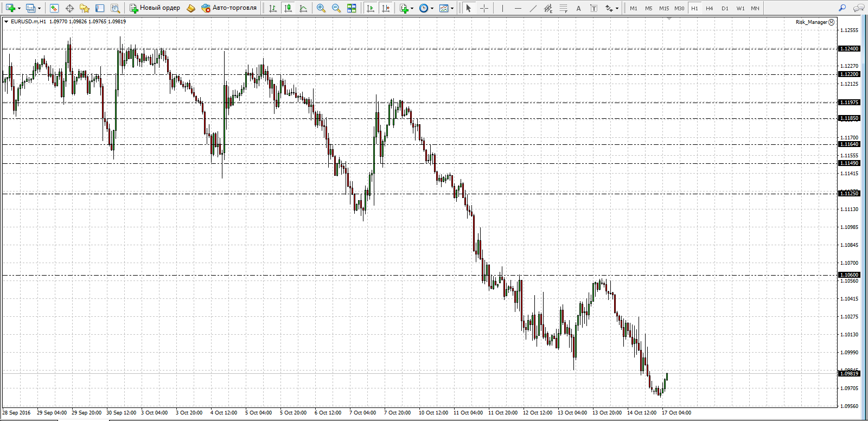Image resolution: width=868 pixels, height=421 pixels.
Task: Expand the indicators list dropdown
Action: coord(412,9)
